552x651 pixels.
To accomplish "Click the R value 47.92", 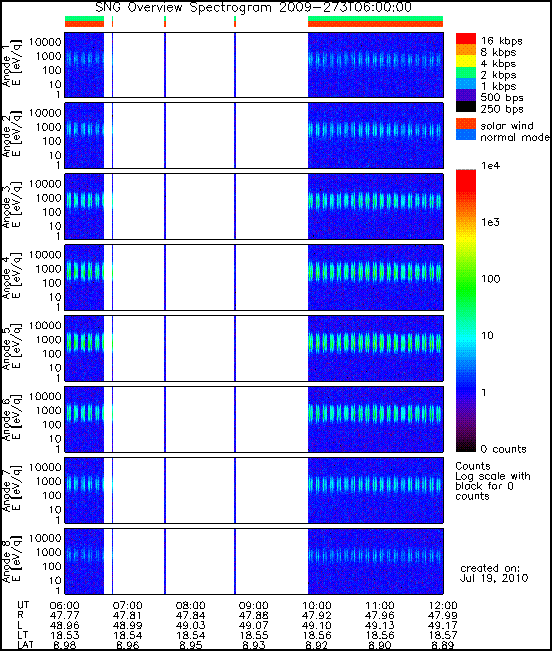I will click(x=317, y=615).
